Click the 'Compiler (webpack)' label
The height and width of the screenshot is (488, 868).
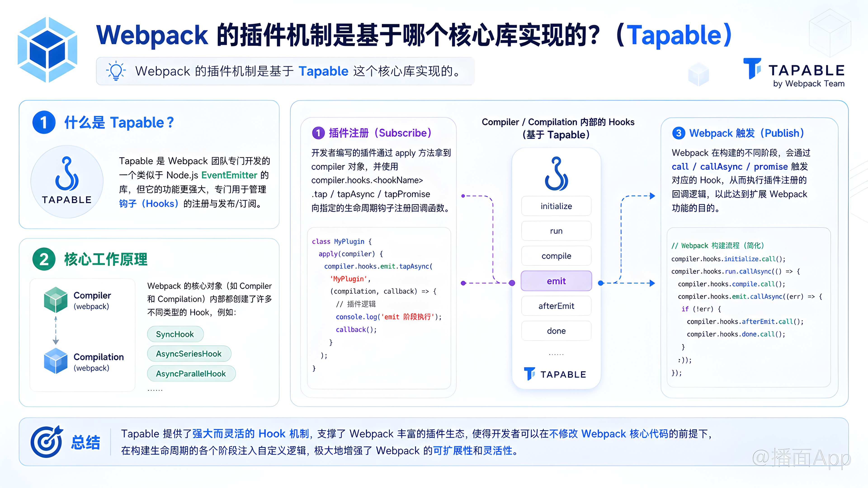92,300
